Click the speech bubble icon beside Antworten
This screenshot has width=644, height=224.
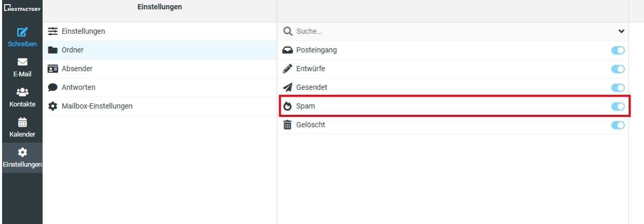point(52,87)
